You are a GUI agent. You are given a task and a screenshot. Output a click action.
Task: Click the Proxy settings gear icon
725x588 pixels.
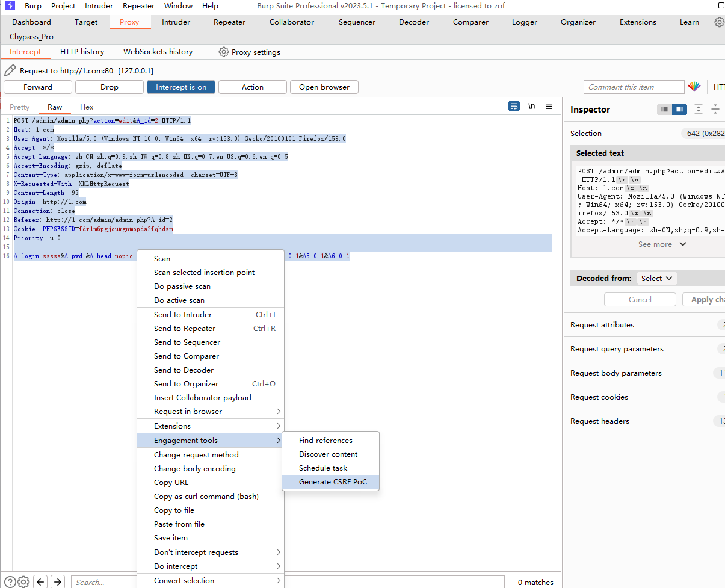point(224,52)
